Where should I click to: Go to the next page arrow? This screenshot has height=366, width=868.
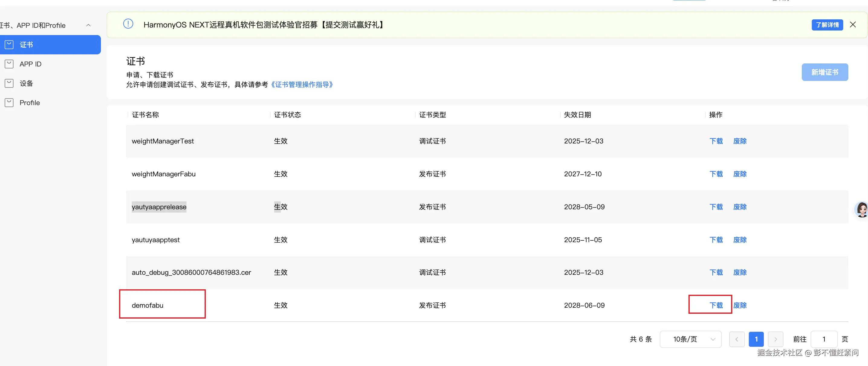pyautogui.click(x=775, y=339)
